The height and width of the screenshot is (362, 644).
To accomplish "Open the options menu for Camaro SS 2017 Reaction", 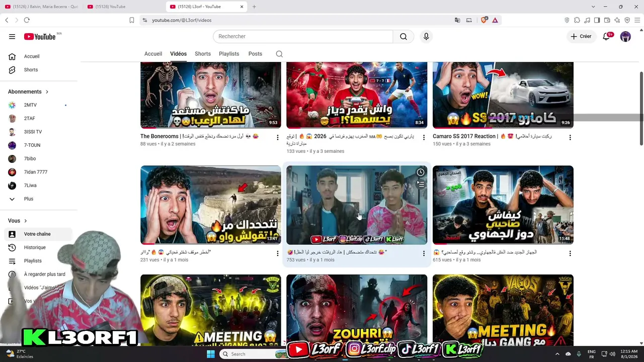I will (570, 137).
